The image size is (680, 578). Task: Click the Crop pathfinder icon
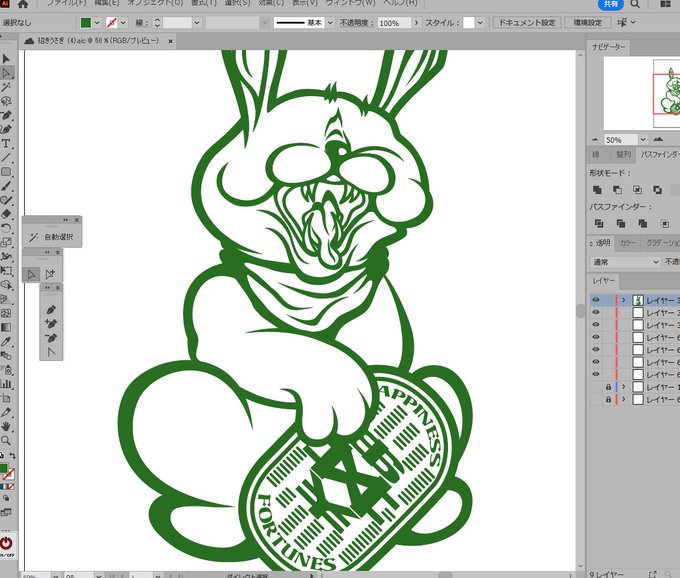click(664, 223)
